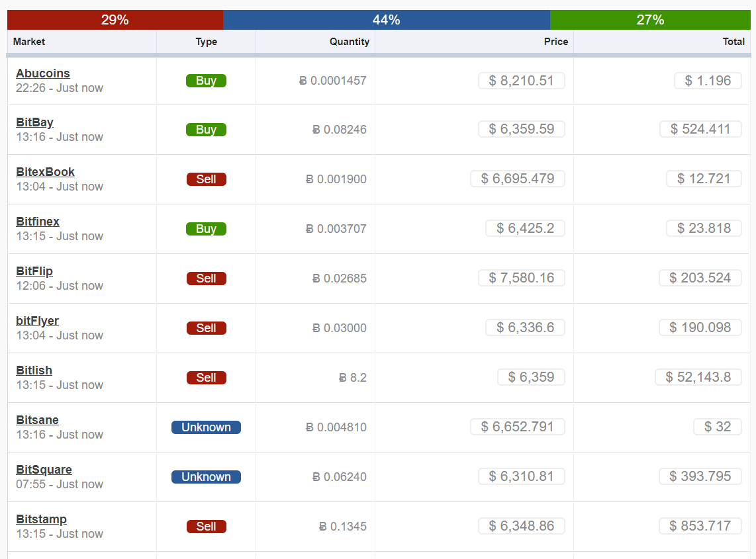Select timestamp 22:26 - Just now under Abucoins
756x559 pixels.
60,88
